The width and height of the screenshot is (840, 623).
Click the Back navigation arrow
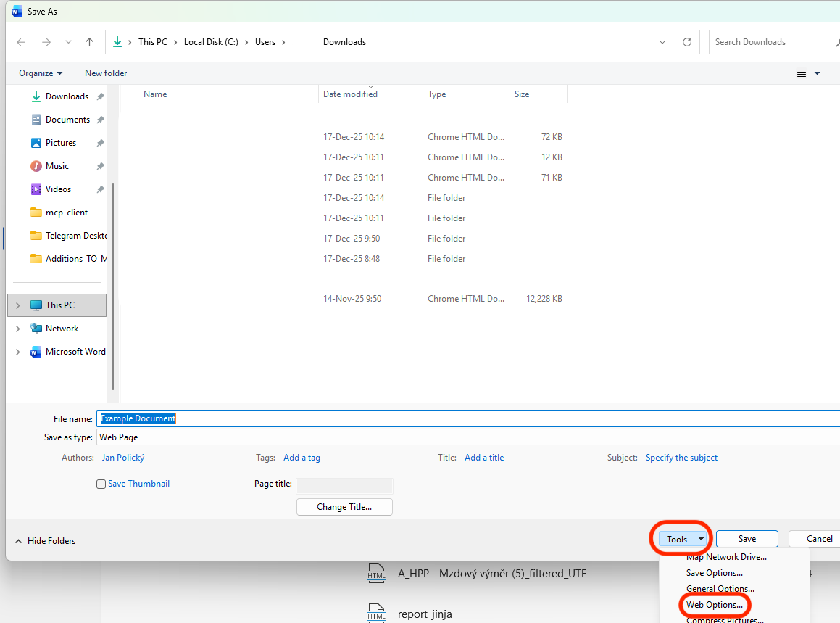coord(21,42)
